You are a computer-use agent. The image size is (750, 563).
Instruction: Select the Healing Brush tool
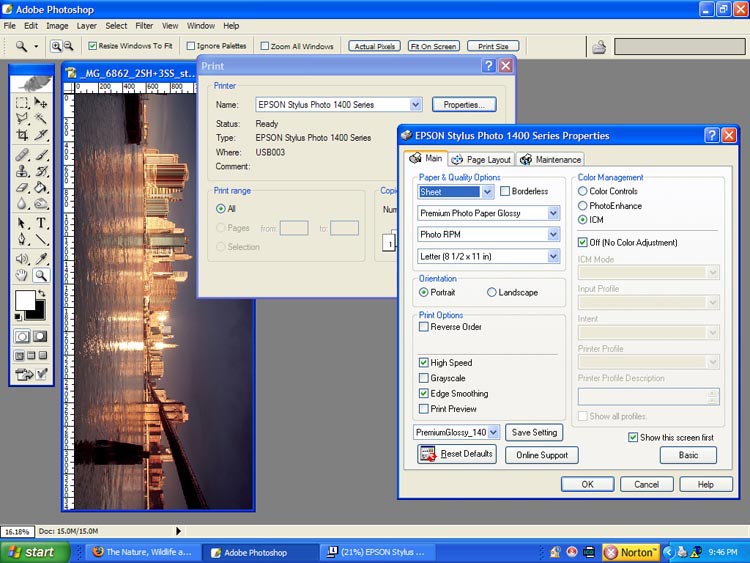click(x=22, y=155)
